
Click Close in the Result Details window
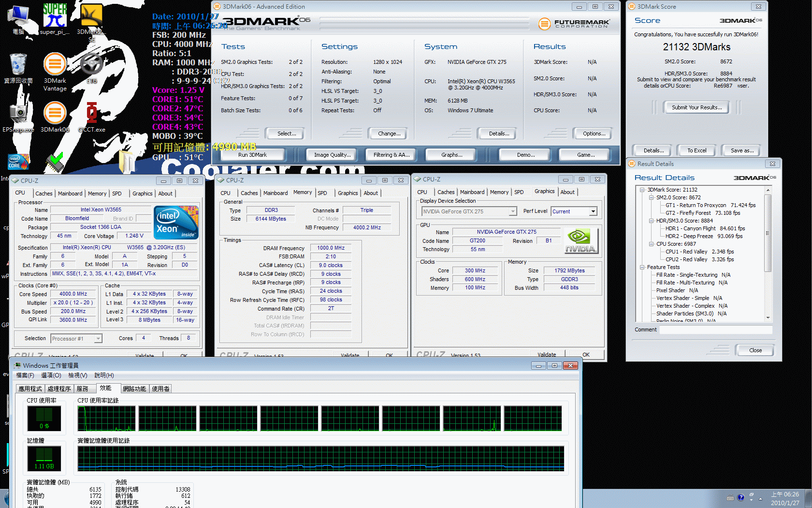coord(755,350)
